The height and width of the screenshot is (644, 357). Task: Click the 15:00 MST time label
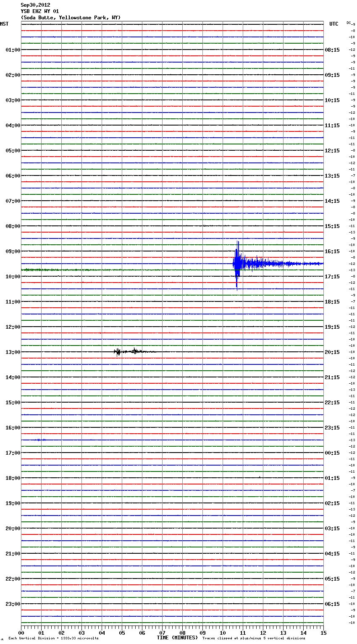coord(13,403)
